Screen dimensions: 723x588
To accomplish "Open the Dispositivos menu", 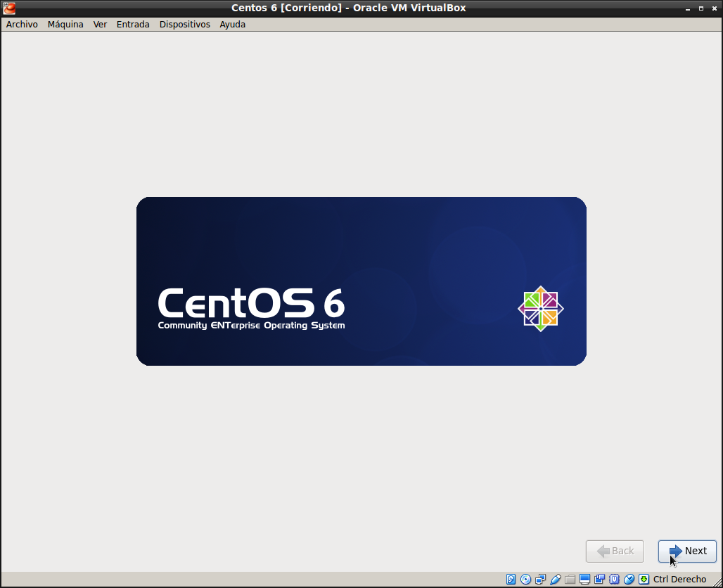I will pyautogui.click(x=184, y=24).
